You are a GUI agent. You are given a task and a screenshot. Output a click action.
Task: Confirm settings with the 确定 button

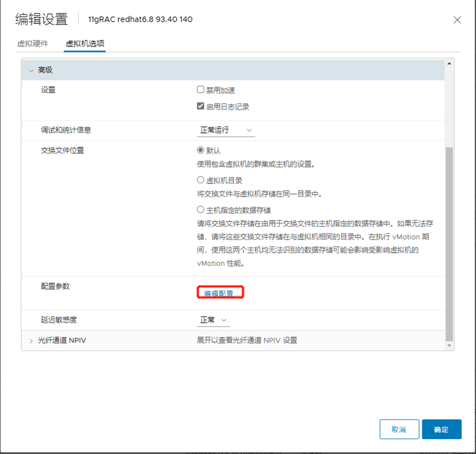point(442,429)
